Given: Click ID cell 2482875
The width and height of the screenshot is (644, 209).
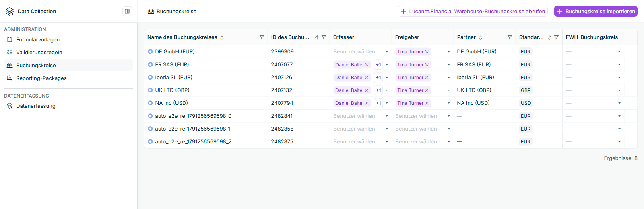Looking at the screenshot, I should (x=299, y=142).
